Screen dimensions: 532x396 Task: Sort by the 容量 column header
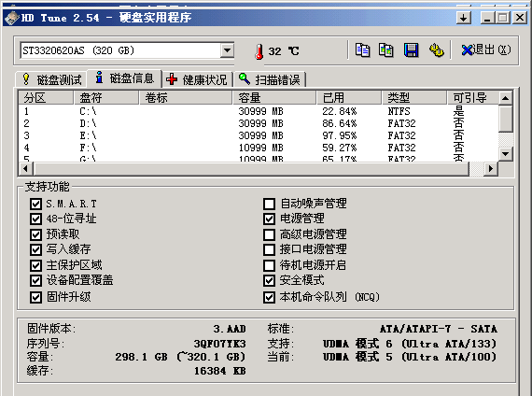274,98
